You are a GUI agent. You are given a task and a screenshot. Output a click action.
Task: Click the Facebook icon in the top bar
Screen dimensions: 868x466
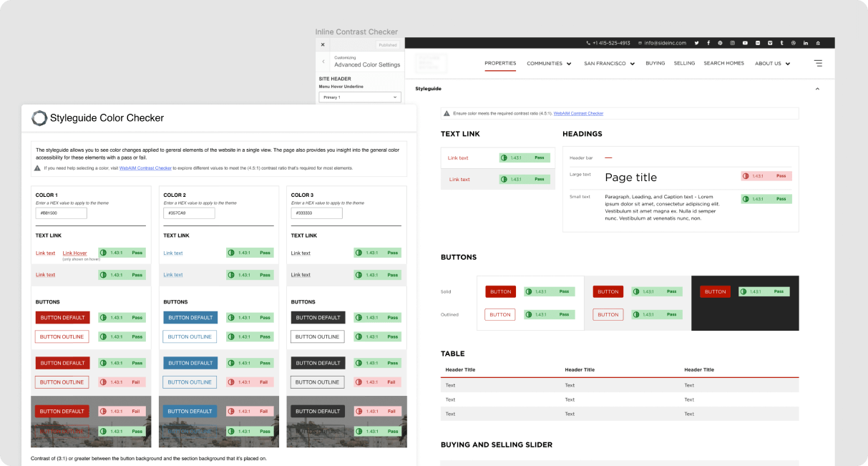[708, 42]
